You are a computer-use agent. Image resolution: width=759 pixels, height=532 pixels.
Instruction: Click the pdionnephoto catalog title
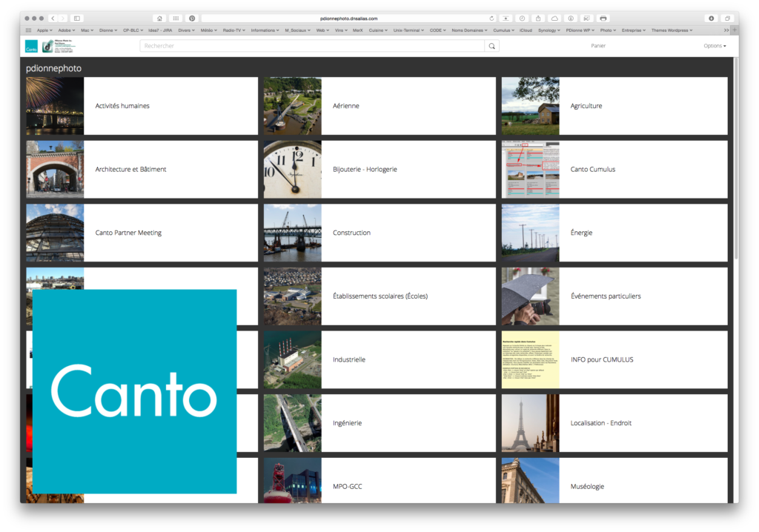(x=53, y=68)
